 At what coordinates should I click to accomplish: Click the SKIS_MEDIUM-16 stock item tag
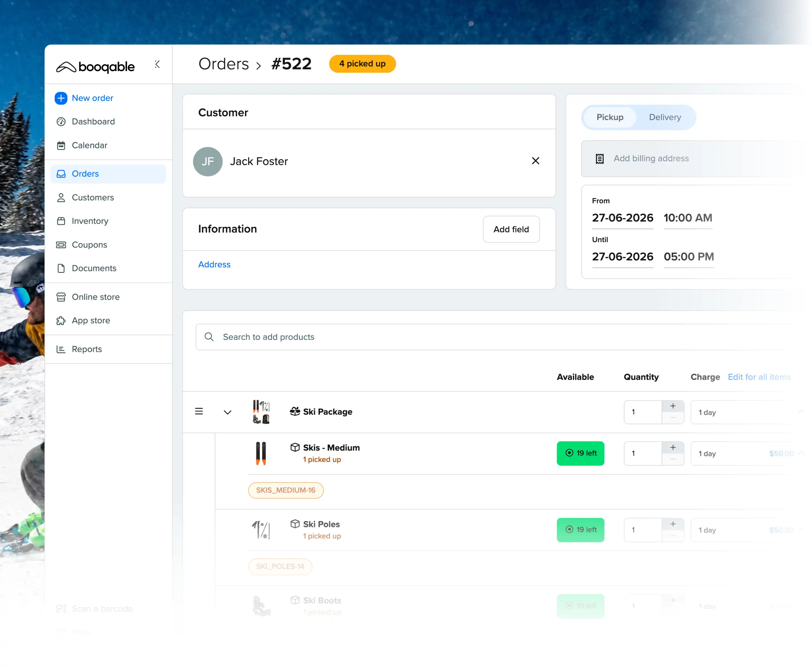(x=286, y=491)
